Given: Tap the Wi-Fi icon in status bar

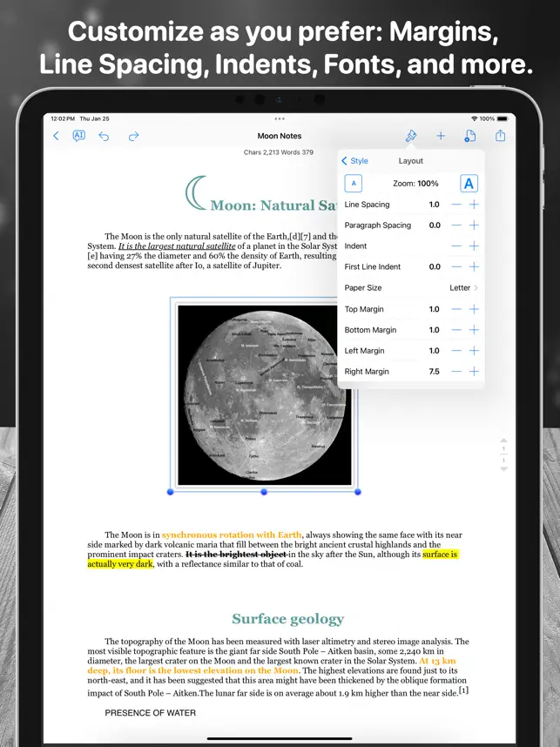Looking at the screenshot, I should click(x=474, y=118).
